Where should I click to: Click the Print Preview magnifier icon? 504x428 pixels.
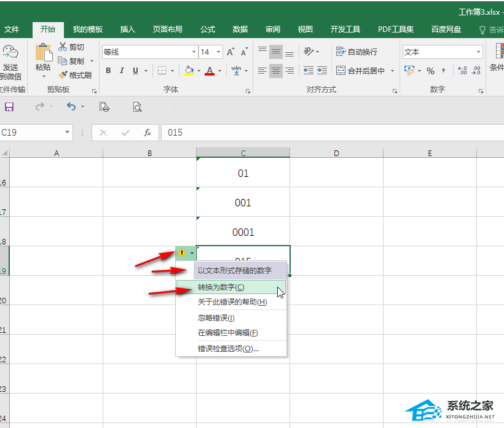point(137,107)
